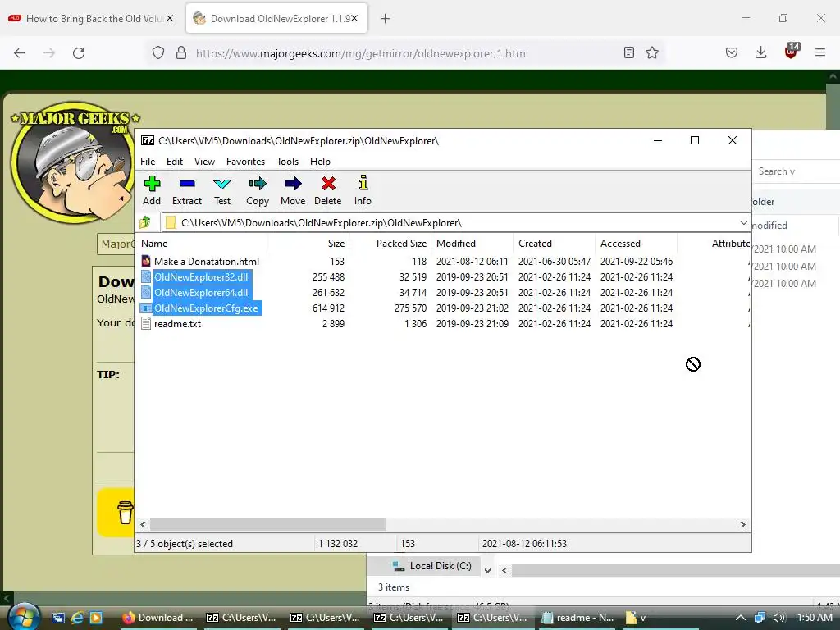Click the red Delete icon
The height and width of the screenshot is (630, 840).
click(328, 184)
